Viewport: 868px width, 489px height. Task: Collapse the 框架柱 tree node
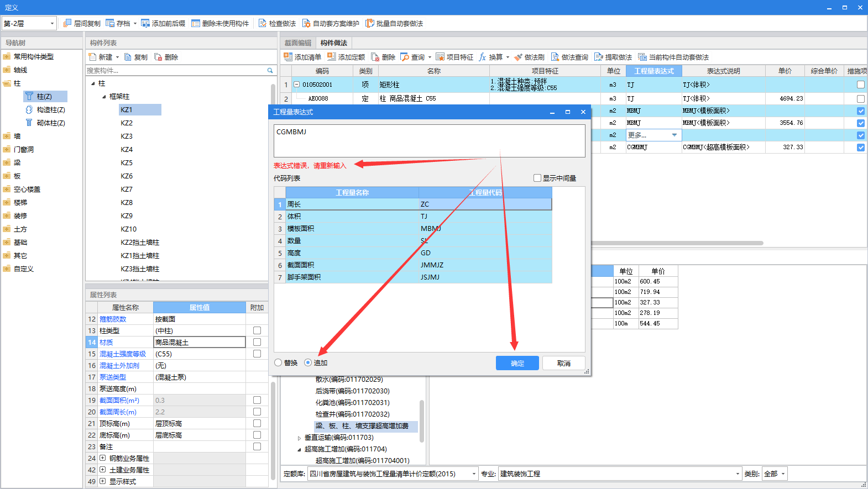[x=104, y=97]
